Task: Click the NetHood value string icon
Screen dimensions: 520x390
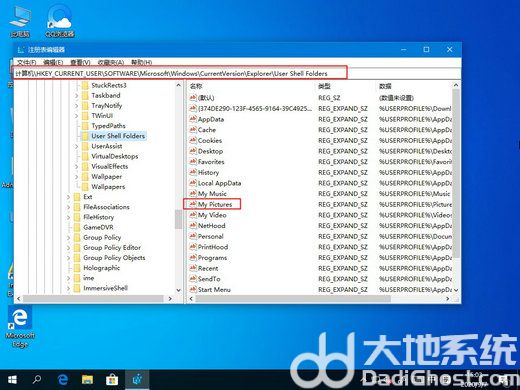Action: [193, 225]
